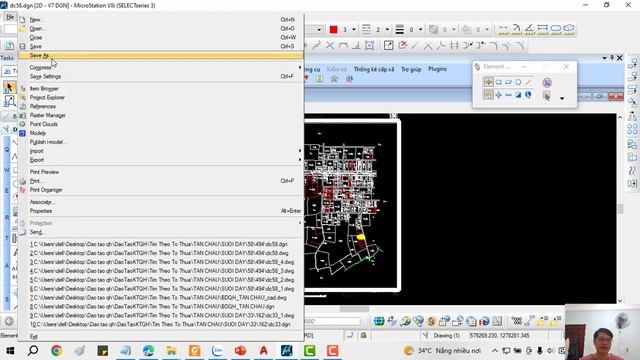The image size is (640, 360).
Task: Choose Publish i-model entry
Action: 161,142
